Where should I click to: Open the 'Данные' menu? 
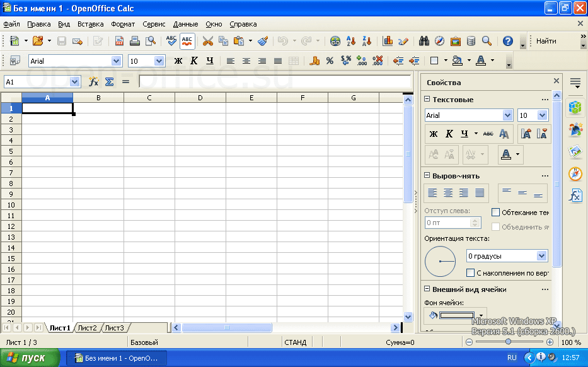(x=185, y=24)
